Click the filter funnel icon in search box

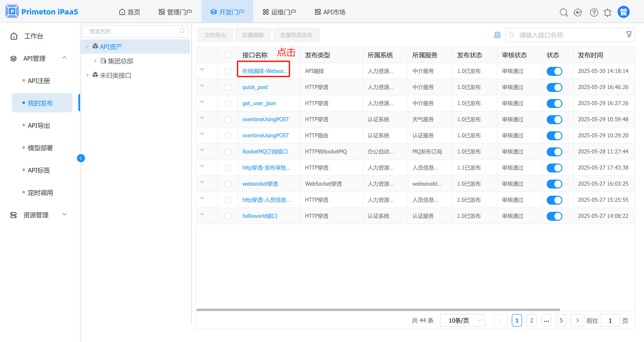click(629, 34)
